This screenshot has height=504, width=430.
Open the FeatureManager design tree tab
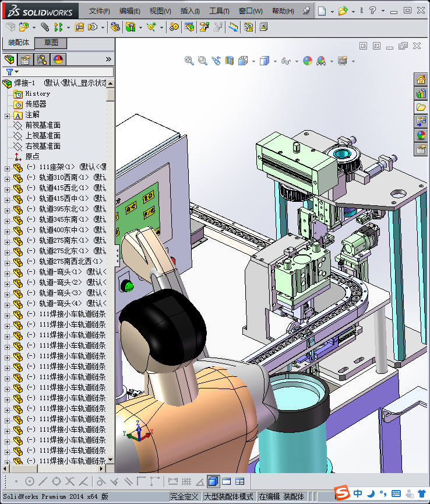(x=10, y=59)
